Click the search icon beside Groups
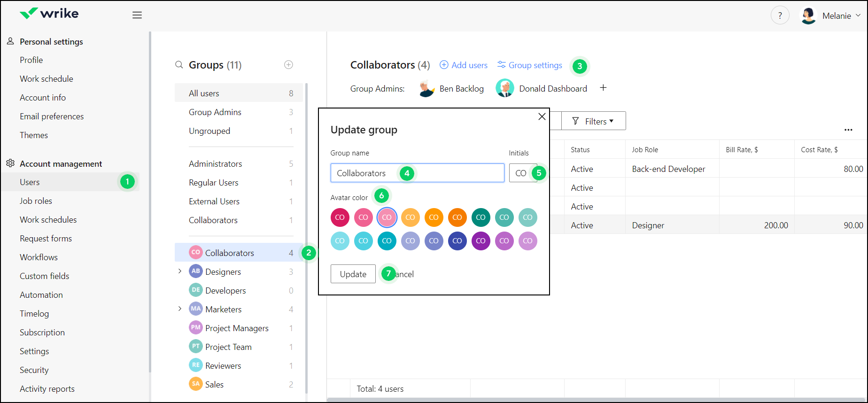This screenshot has height=403, width=868. pos(179,65)
